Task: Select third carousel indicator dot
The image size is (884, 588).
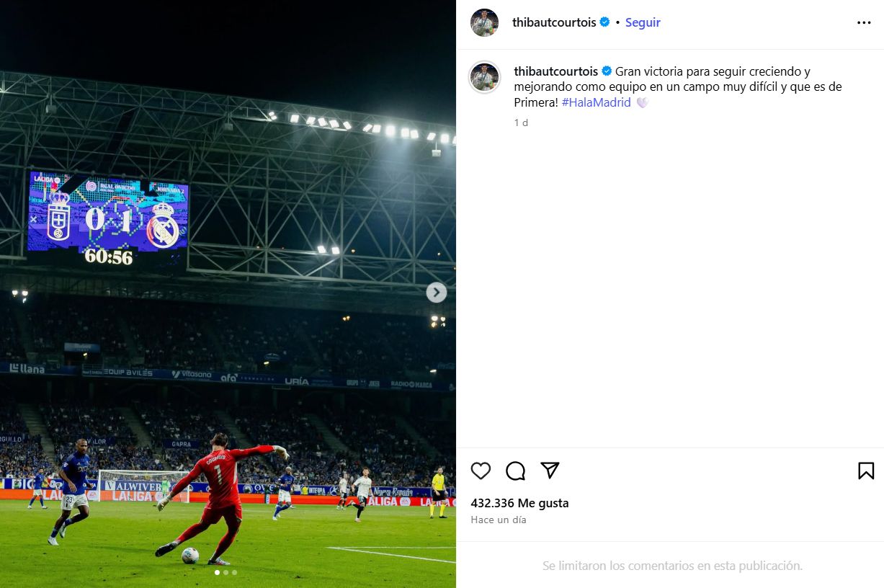Action: tap(234, 573)
